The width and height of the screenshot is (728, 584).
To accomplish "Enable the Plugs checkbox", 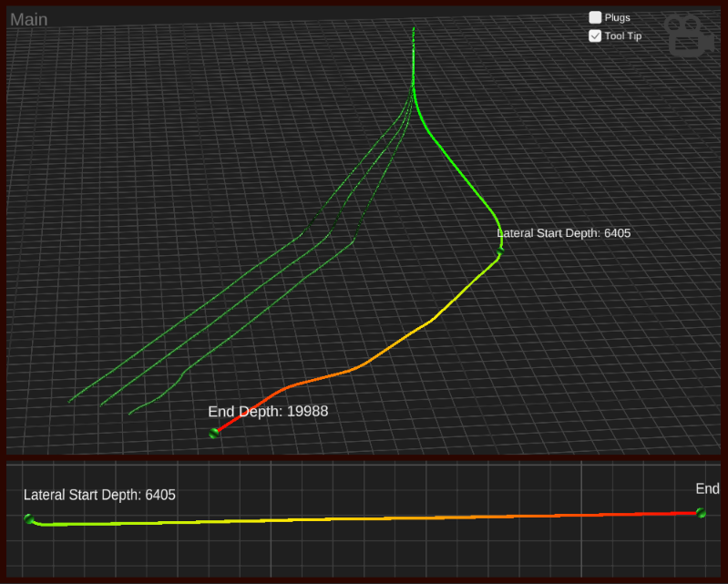I will click(595, 17).
